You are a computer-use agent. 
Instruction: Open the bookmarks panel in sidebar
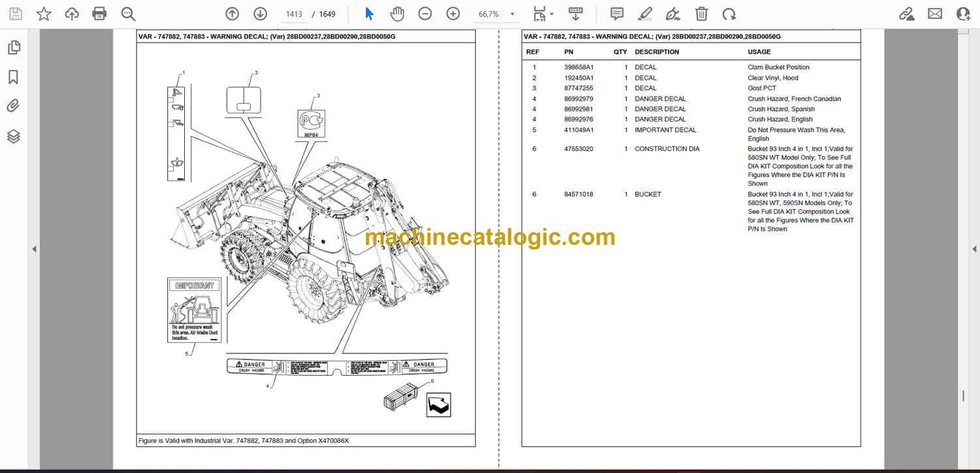click(13, 77)
